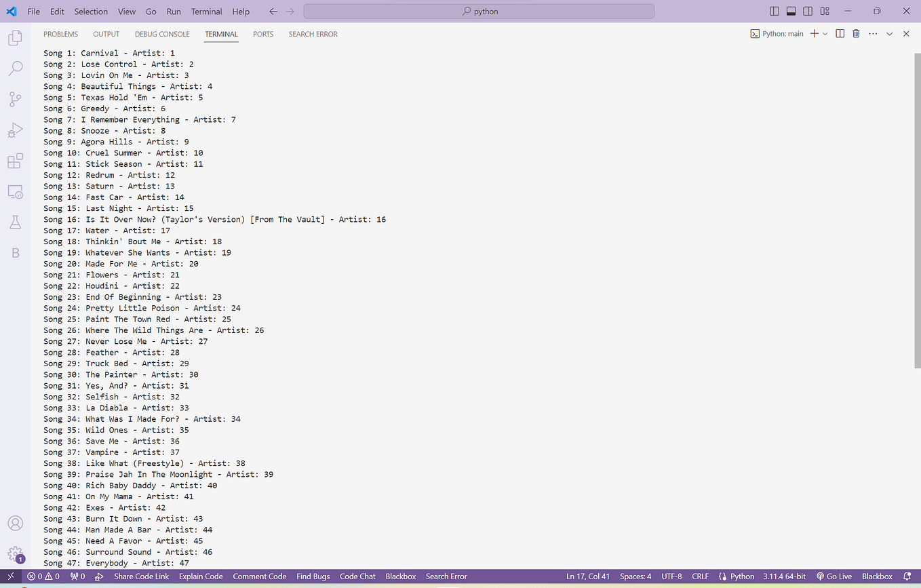Toggle the primary sidebar layout control
Viewport: 921px width, 588px height.
point(774,11)
